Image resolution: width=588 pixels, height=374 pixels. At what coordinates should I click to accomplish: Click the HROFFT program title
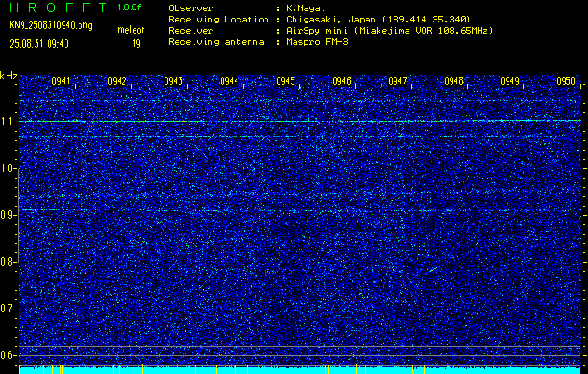pos(58,7)
